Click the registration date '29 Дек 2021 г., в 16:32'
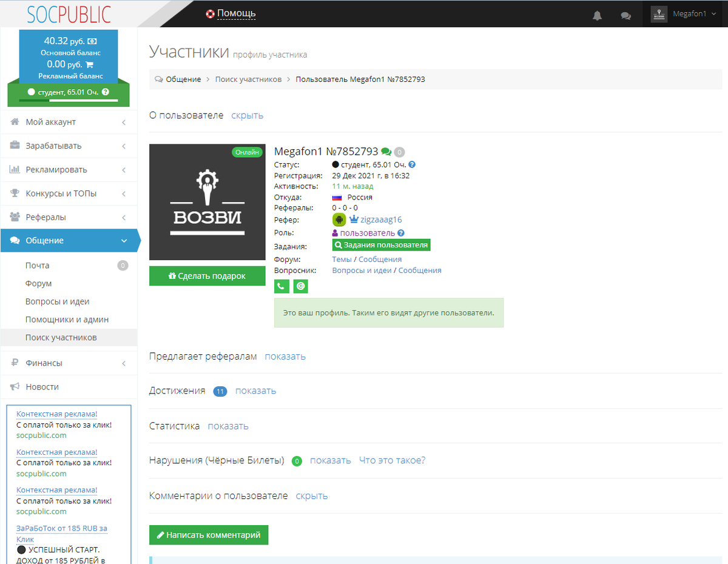728x564 pixels. pos(371,176)
